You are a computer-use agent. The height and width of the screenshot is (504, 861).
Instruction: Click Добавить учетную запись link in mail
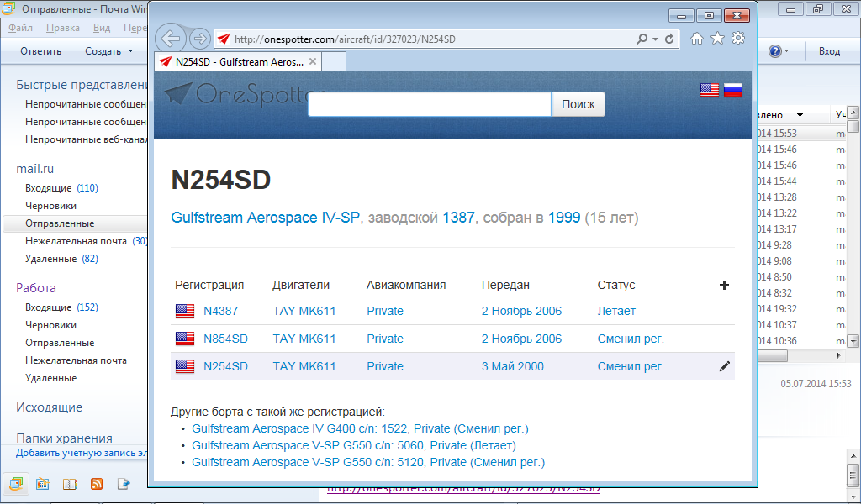pos(82,453)
